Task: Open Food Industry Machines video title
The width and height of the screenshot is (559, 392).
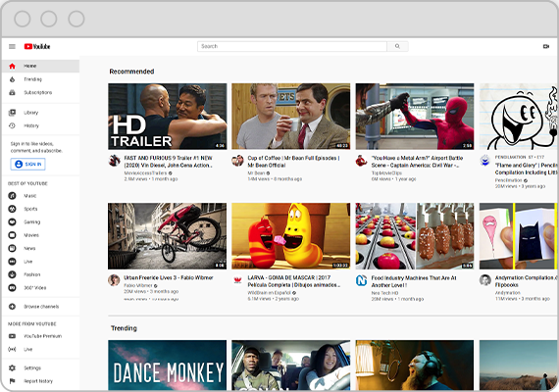Action: pos(414,281)
